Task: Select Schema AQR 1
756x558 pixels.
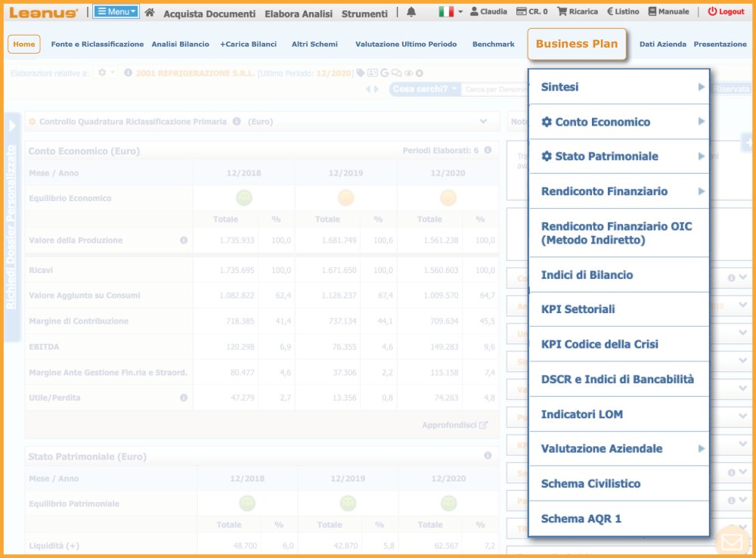Action: [619, 519]
